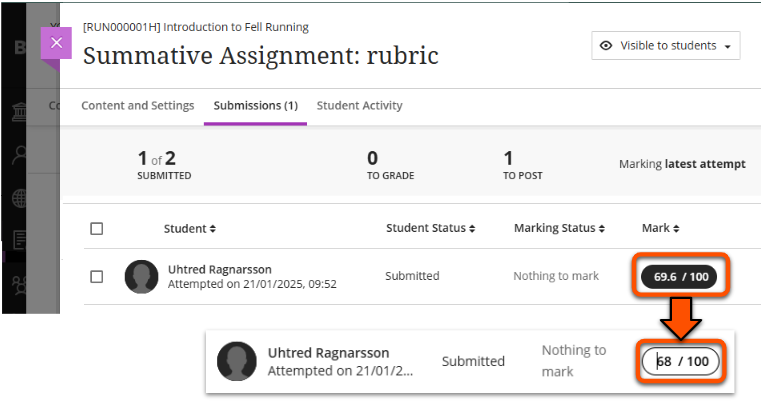Click avatar in the lower enlarged row
This screenshot has width=761, height=402.
pos(236,361)
